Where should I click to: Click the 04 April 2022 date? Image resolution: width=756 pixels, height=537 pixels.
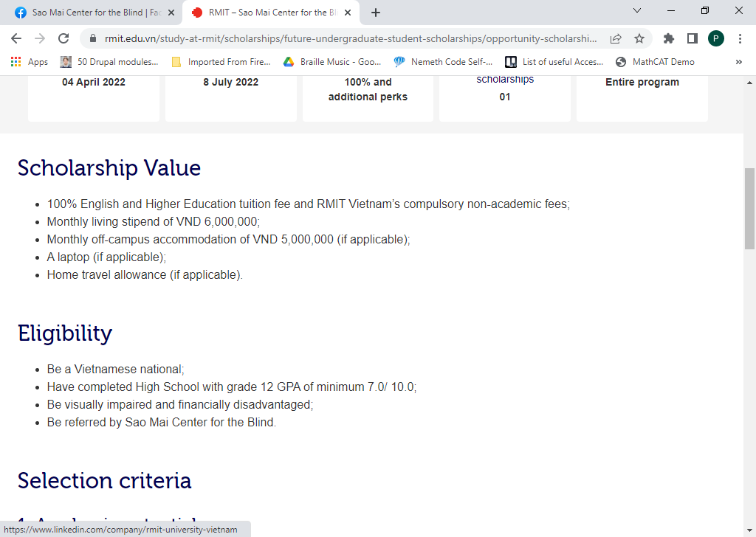[x=94, y=83]
